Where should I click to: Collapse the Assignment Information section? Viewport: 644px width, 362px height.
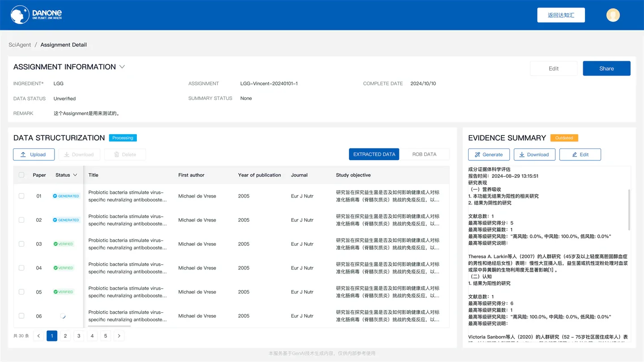tap(122, 67)
